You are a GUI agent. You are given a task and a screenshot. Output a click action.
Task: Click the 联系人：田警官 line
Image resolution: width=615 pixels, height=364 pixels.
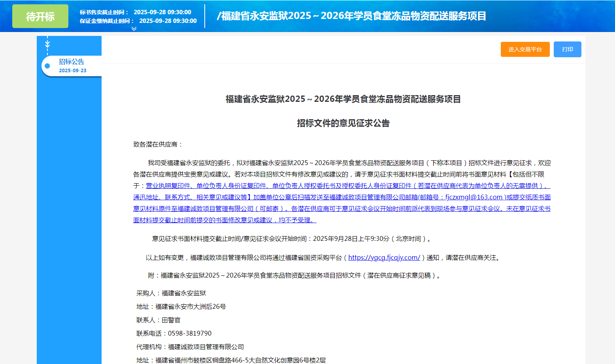(158, 320)
